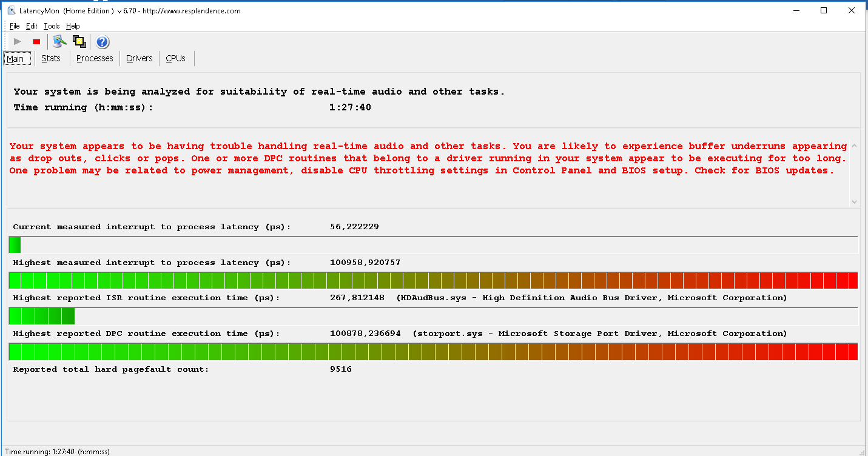Switch to the Drivers tab
The height and width of the screenshot is (456, 868).
139,58
